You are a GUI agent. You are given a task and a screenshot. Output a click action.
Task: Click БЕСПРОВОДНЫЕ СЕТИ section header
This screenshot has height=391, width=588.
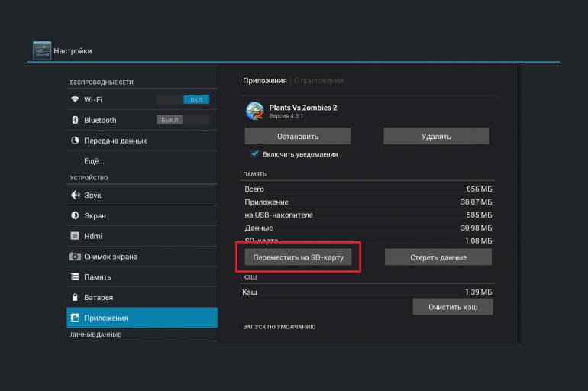click(102, 82)
